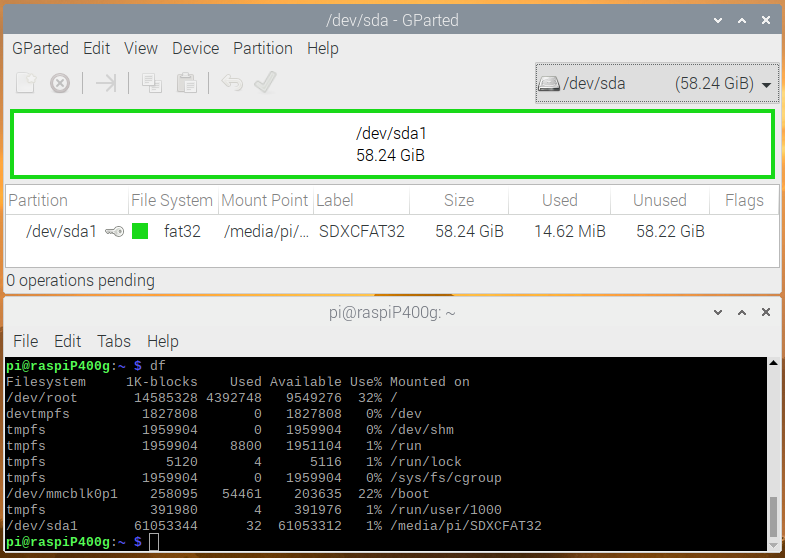
Task: Open the Help menu in terminal window
Action: [163, 341]
